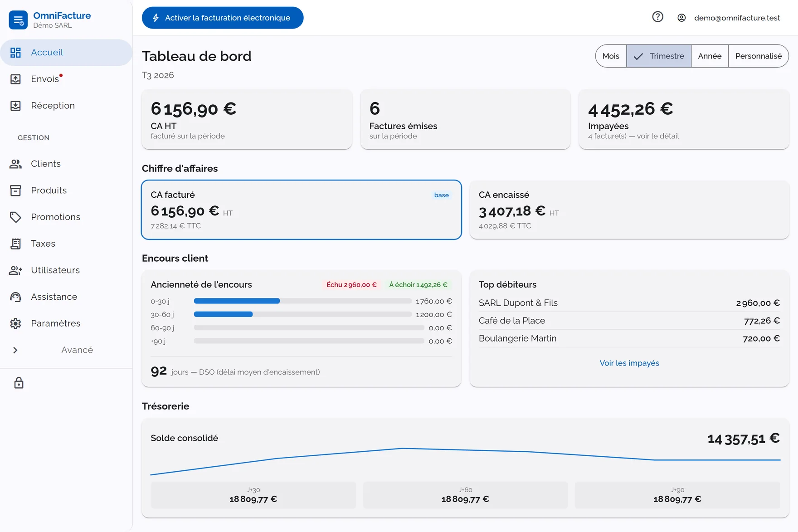Image resolution: width=798 pixels, height=532 pixels.
Task: Click the OmniFacture logo icon
Action: pos(18,20)
